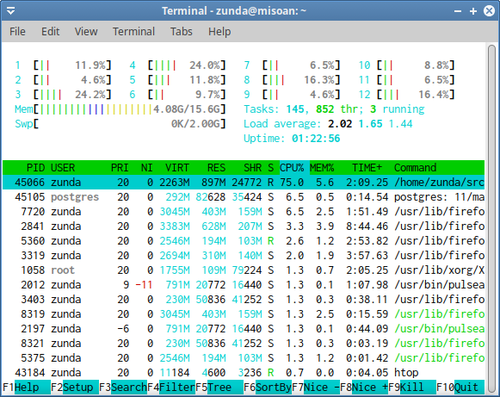Viewport: 500px width, 397px height.
Task: Click the F10 Quit button
Action: pyautogui.click(x=460, y=387)
